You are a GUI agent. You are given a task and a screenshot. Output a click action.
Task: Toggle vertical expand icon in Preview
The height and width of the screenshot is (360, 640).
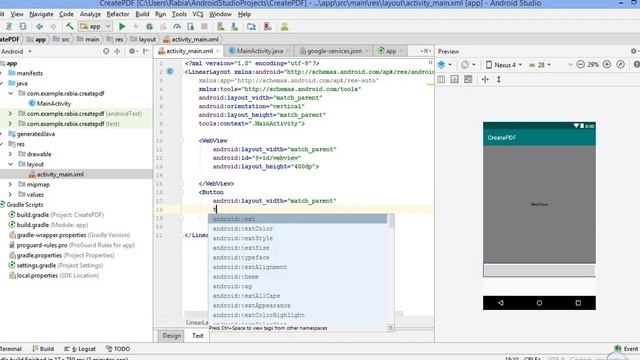(x=499, y=79)
